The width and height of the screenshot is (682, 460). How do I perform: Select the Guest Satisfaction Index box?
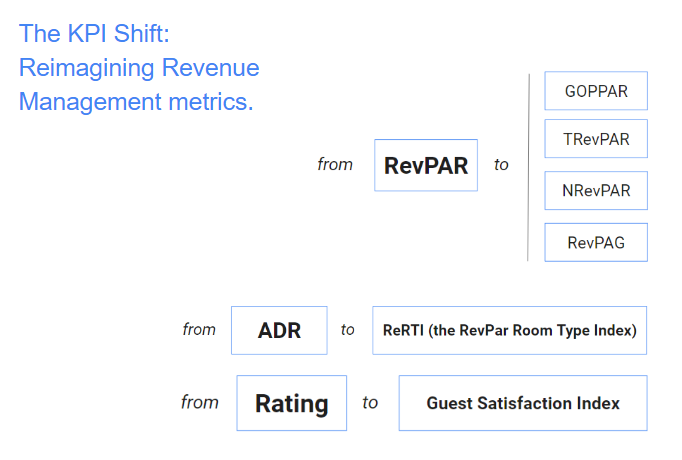pos(523,403)
